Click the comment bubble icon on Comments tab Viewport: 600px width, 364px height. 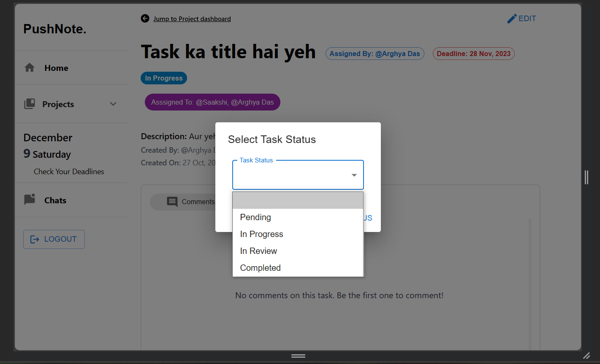[172, 202]
